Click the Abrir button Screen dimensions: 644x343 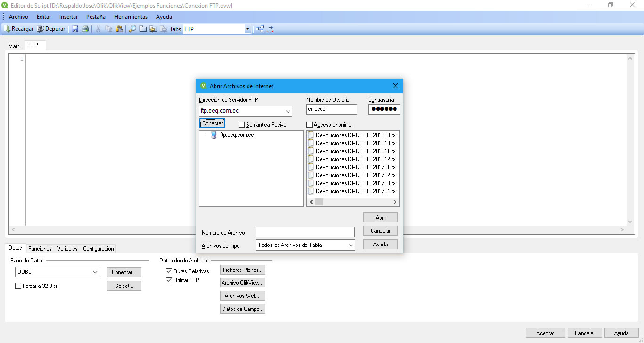click(x=380, y=218)
